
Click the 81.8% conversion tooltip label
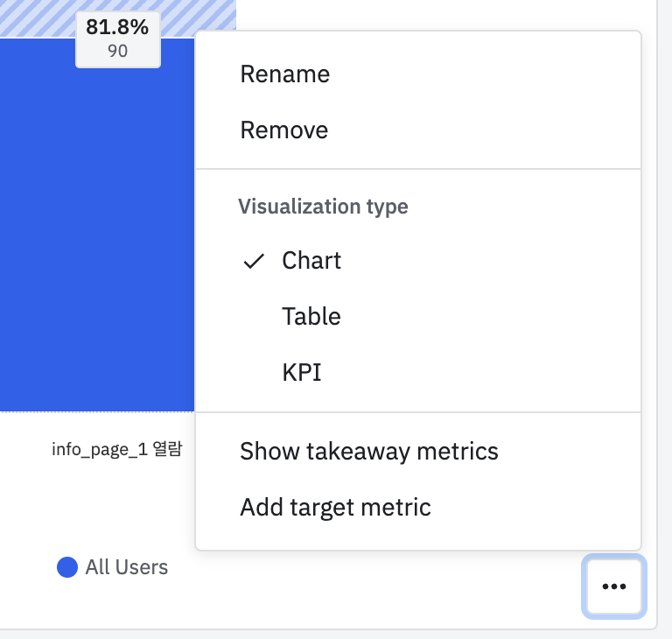118,39
